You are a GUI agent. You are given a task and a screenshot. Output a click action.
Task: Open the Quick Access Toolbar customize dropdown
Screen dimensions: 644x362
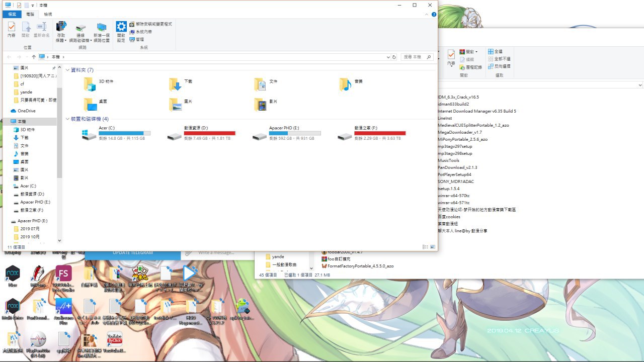tap(32, 5)
